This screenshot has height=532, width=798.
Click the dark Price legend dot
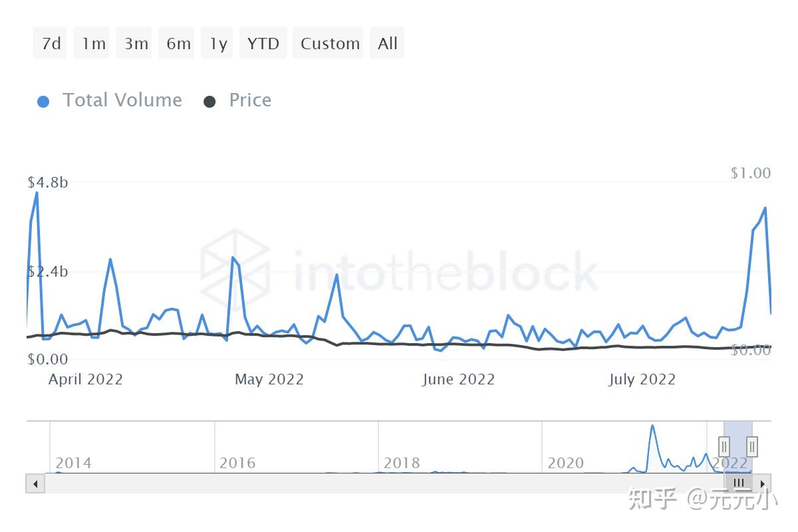tap(209, 102)
